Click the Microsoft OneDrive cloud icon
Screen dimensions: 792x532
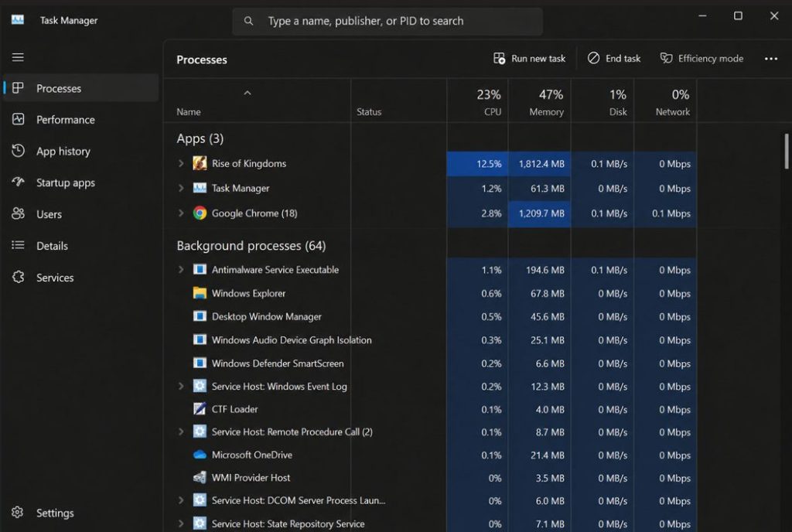(x=200, y=454)
